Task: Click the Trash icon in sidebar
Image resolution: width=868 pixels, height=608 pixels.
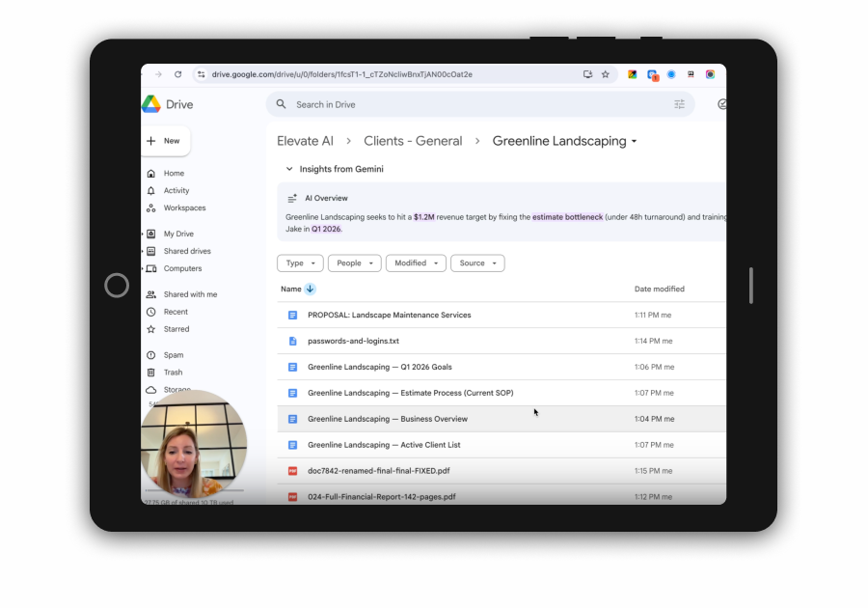Action: [x=150, y=373]
